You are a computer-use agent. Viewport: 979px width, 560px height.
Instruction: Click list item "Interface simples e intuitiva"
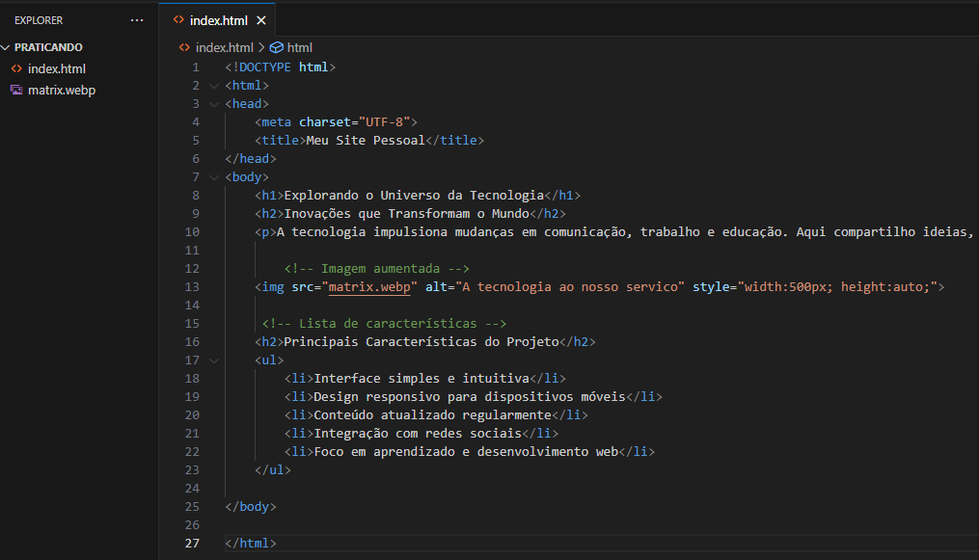click(x=422, y=379)
